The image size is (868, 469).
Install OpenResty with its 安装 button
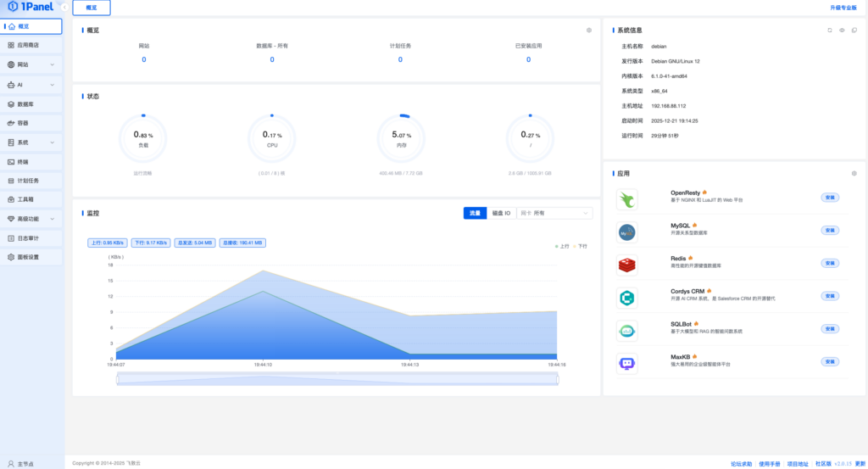[830, 198]
